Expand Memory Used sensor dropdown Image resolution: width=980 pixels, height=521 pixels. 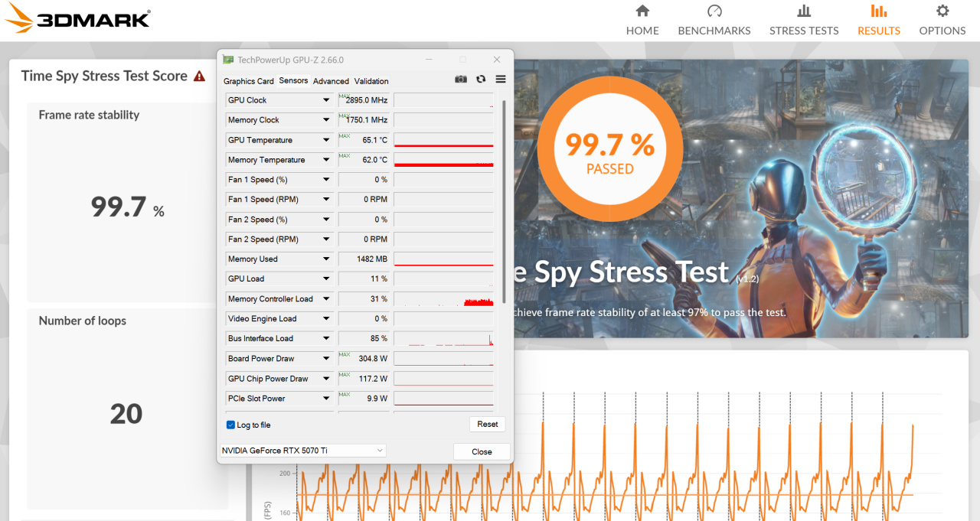coord(326,259)
